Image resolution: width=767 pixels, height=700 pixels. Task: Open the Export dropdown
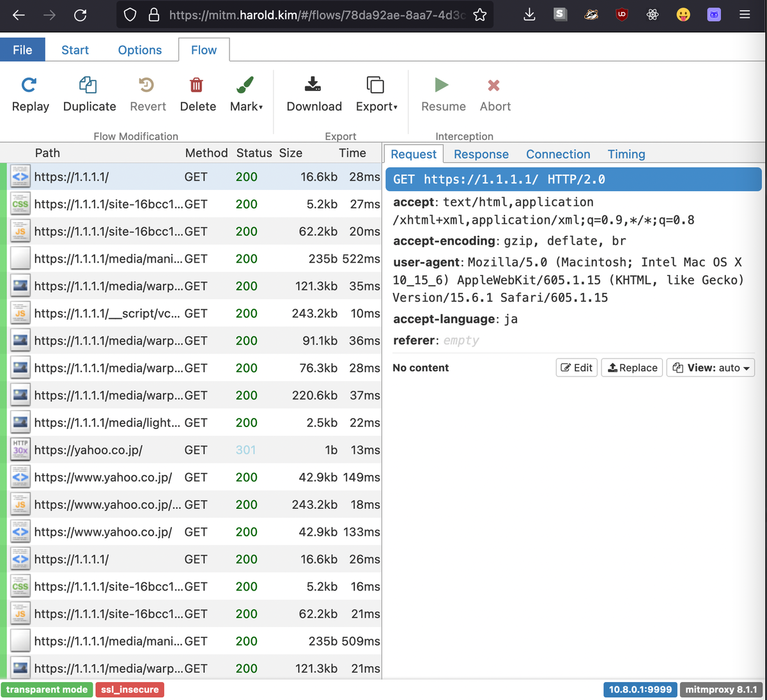(x=376, y=95)
